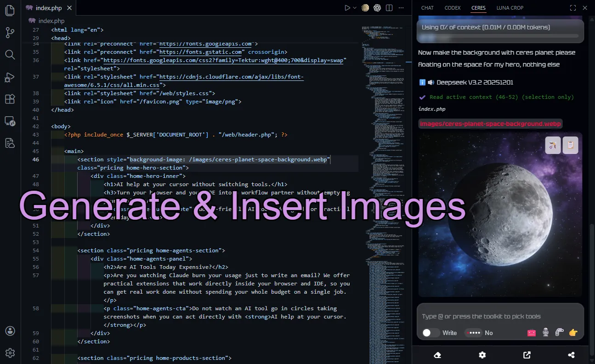
Task: Switch to the CODEX tab
Action: (453, 8)
